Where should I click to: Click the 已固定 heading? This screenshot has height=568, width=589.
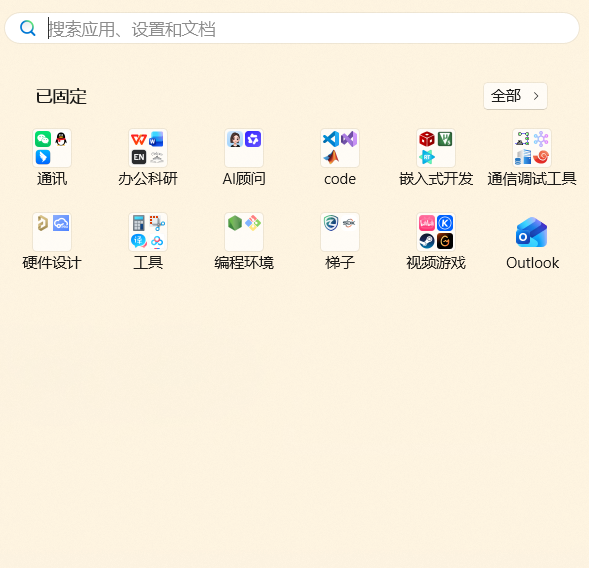pos(61,97)
